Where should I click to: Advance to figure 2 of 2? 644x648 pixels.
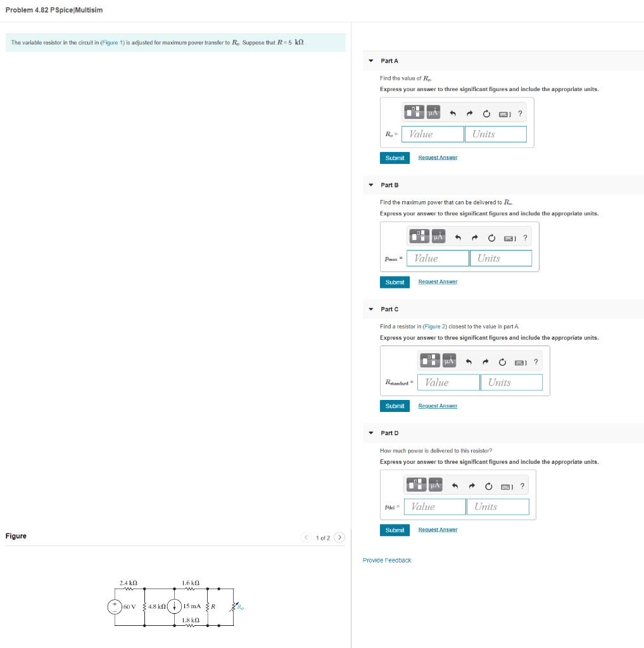point(339,537)
